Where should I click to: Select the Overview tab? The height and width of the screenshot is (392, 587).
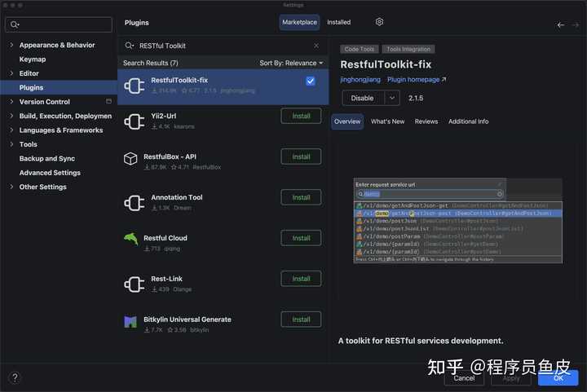point(347,121)
